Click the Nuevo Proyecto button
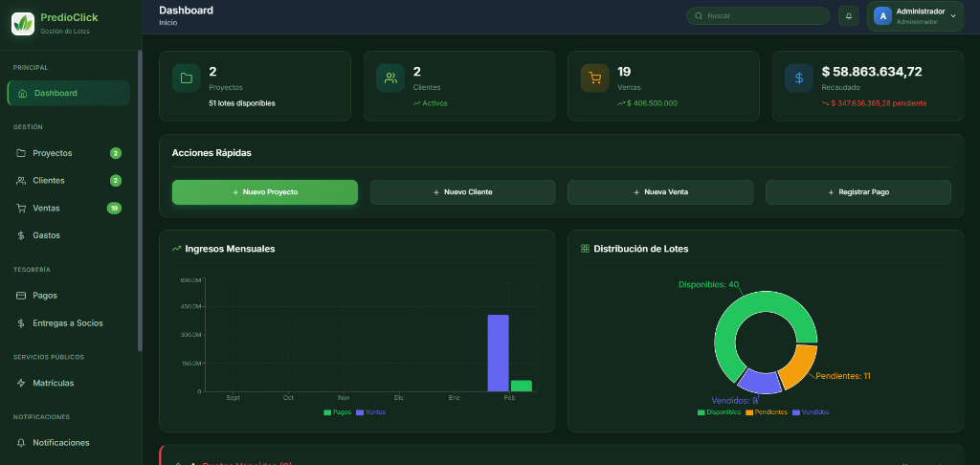The height and width of the screenshot is (465, 980). (x=265, y=192)
